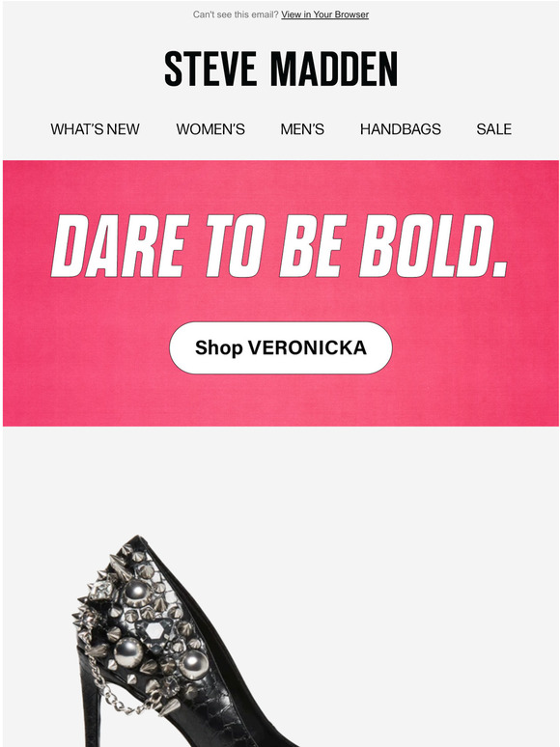The image size is (560, 747).
Task: Open the View in Your Browser link
Action: tap(324, 14)
